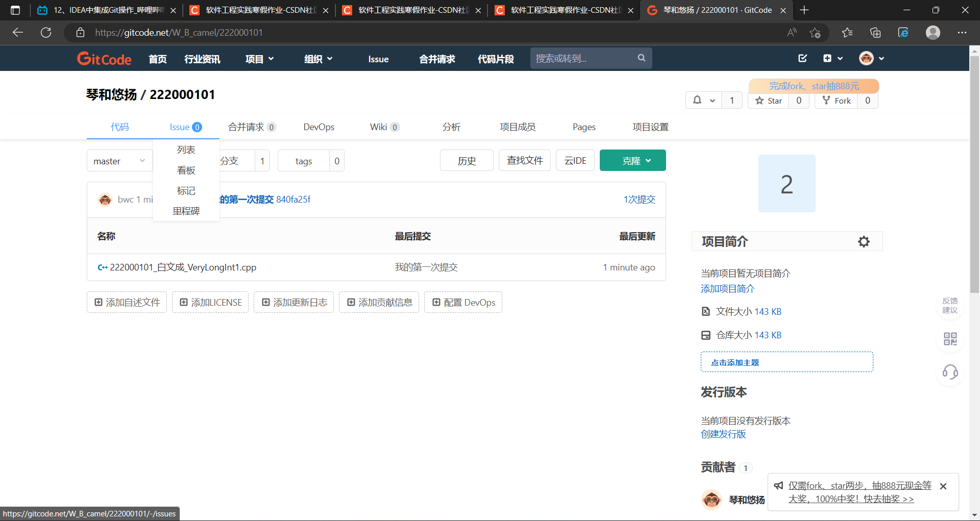The image size is (980, 521).
Task: Select 看板 from the Issue menu
Action: [186, 170]
